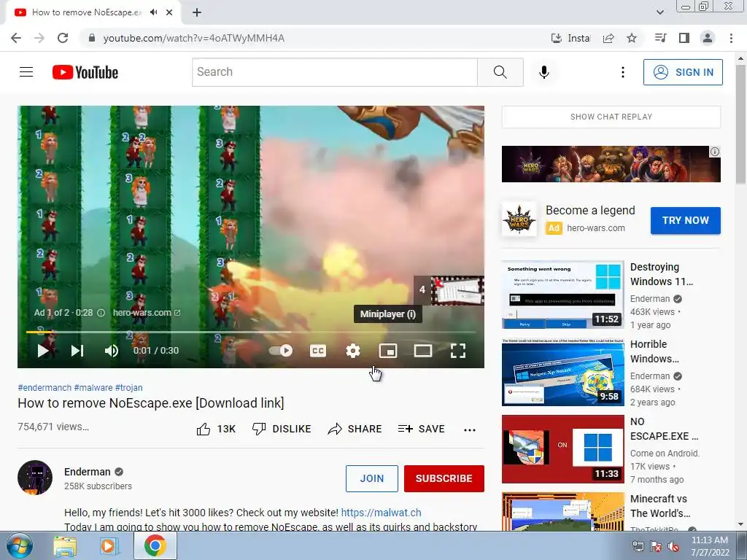Install YouTube app from the address bar
Screen dimensions: 747x560
pos(570,38)
